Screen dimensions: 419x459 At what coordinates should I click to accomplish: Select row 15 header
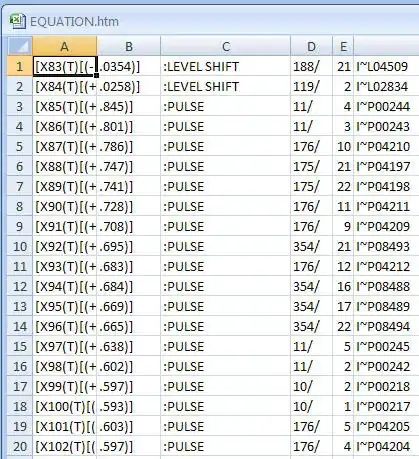coord(20,346)
